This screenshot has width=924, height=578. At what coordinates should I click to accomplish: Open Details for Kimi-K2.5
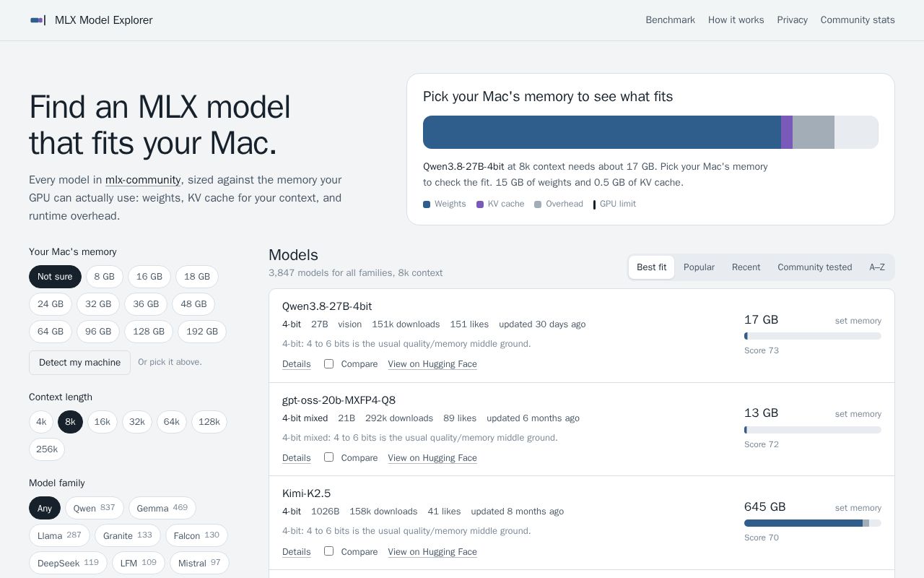click(x=296, y=552)
